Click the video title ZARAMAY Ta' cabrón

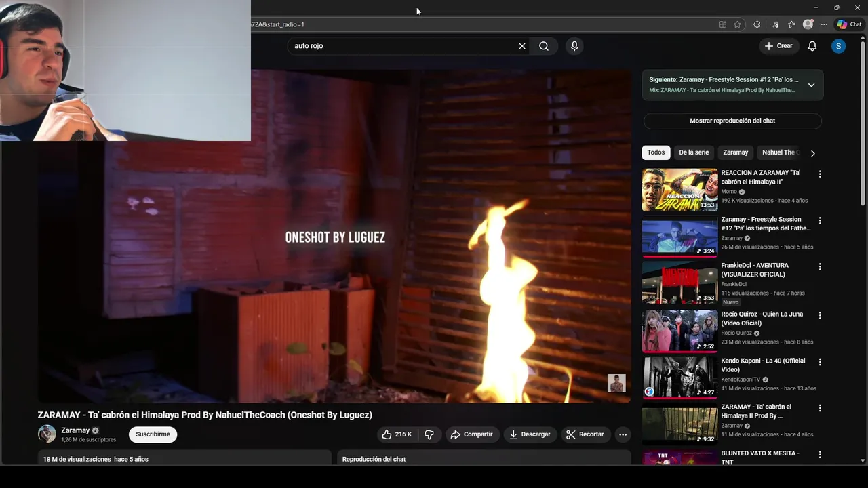(x=205, y=415)
